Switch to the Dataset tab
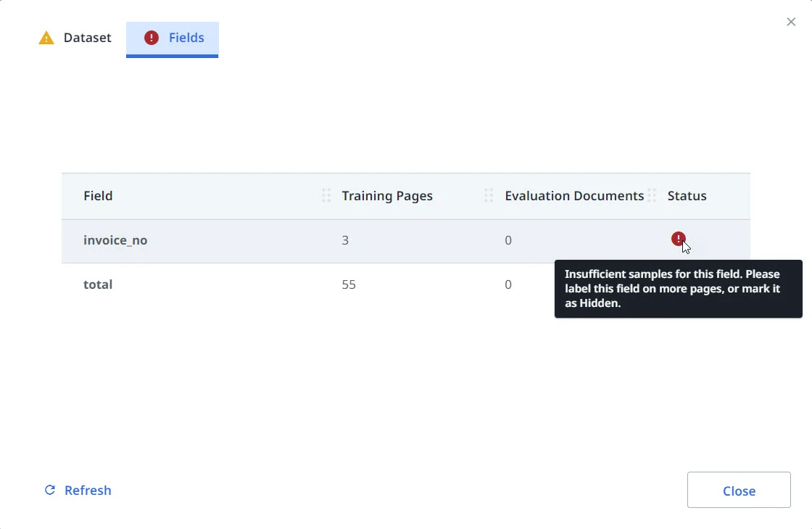Screen dimensions: 812x529 [75, 38]
